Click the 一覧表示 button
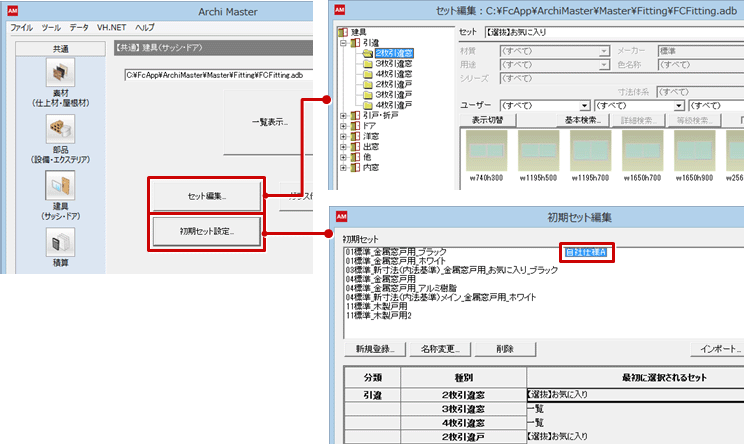744x444 pixels. click(x=269, y=122)
